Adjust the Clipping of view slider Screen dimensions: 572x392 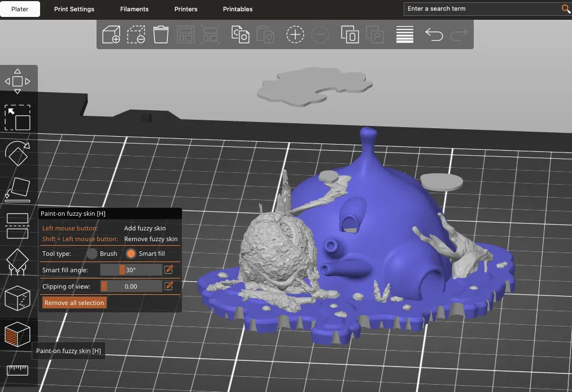pyautogui.click(x=132, y=286)
